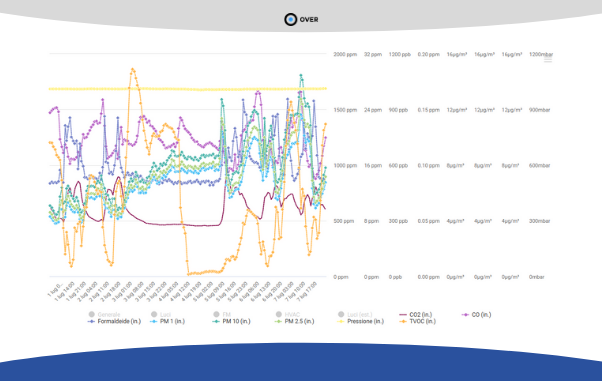Enable the FM series in legend
Viewport: 602px width, 381px height.
coord(222,314)
